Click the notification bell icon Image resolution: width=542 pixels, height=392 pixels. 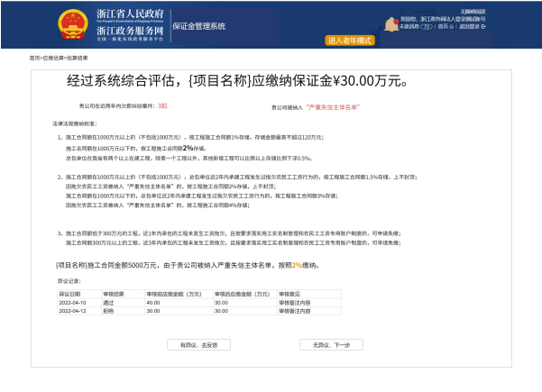(x=391, y=24)
